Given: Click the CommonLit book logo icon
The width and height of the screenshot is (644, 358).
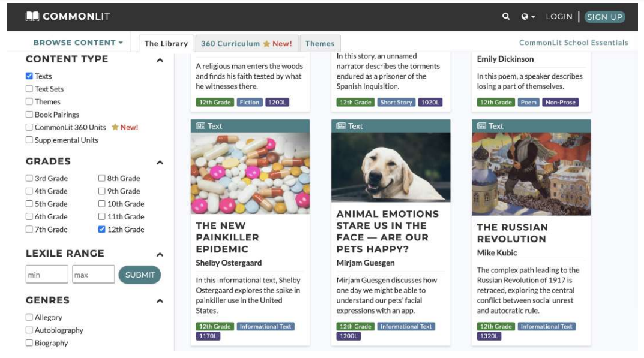Looking at the screenshot, I should [32, 16].
